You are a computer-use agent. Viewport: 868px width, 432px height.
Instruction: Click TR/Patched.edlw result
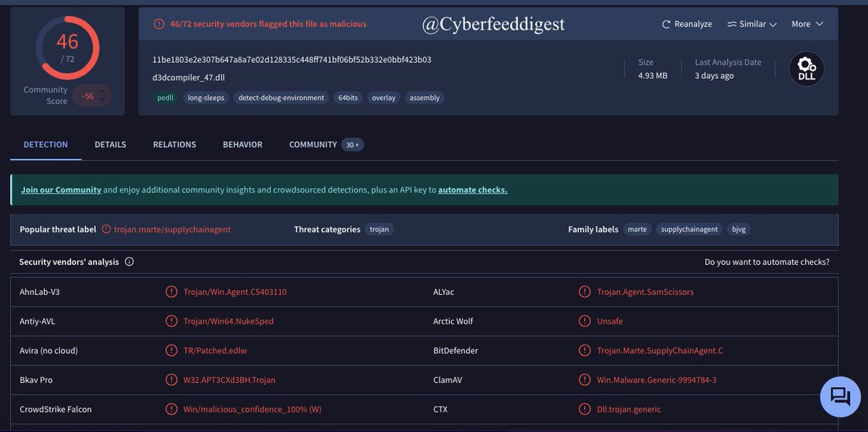[215, 350]
